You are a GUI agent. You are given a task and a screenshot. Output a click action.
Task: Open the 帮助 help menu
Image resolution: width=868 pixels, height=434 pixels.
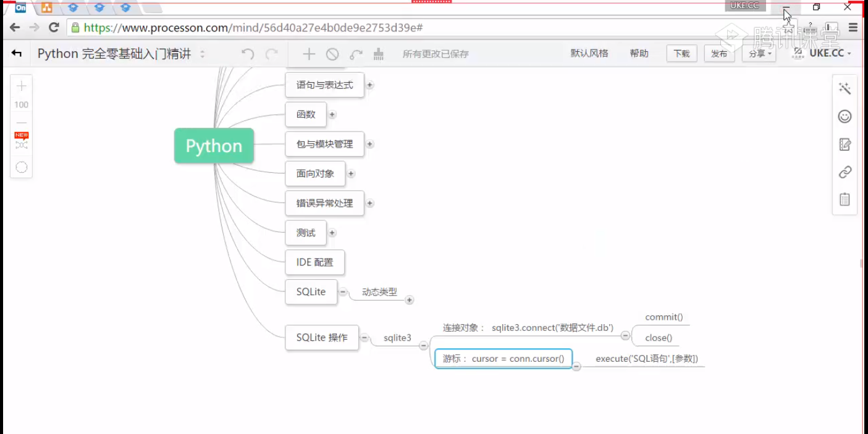pyautogui.click(x=639, y=54)
